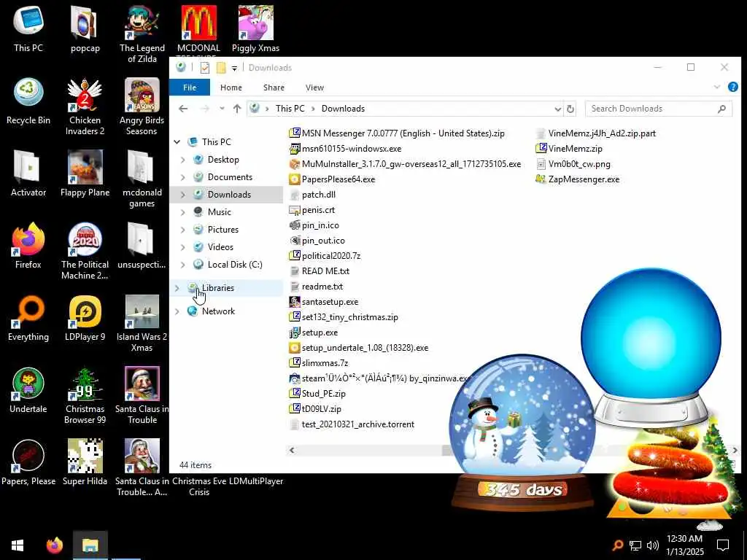Click inside the Search Downloads field

(659, 109)
